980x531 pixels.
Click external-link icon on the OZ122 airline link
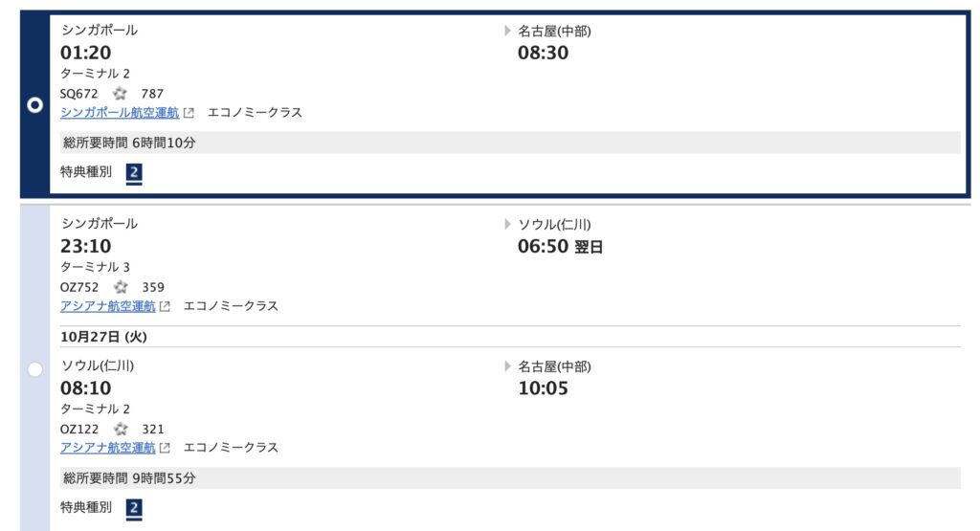click(x=165, y=448)
